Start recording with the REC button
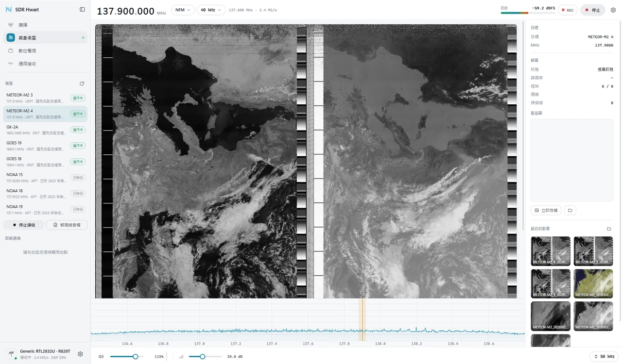 coord(568,10)
